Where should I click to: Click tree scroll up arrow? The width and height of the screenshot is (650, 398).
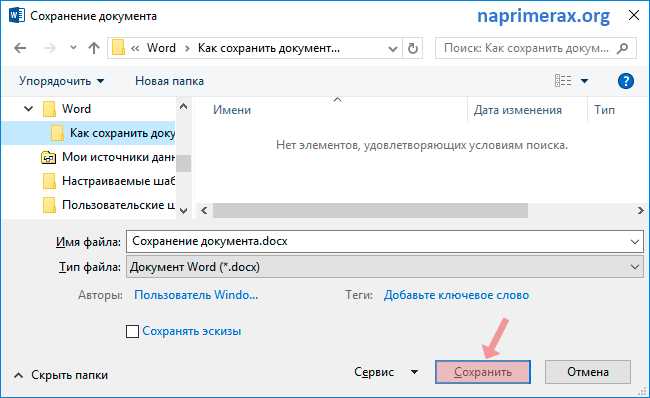184,106
